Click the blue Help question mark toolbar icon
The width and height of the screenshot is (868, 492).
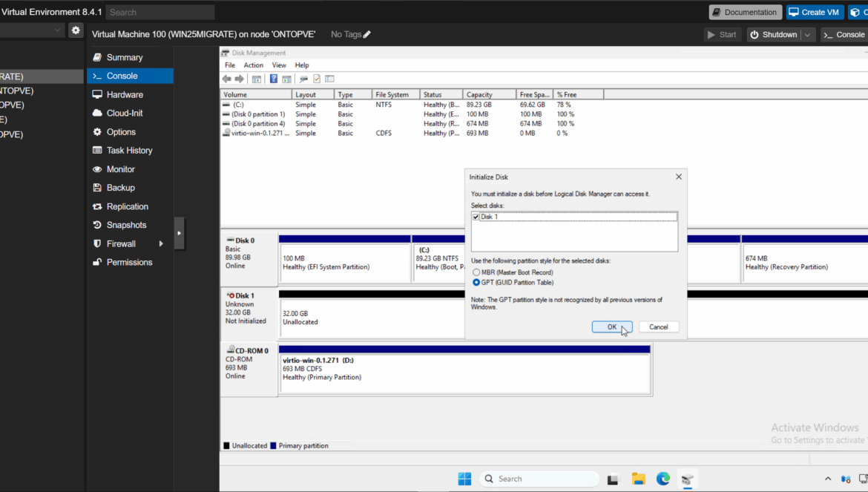[x=274, y=79]
